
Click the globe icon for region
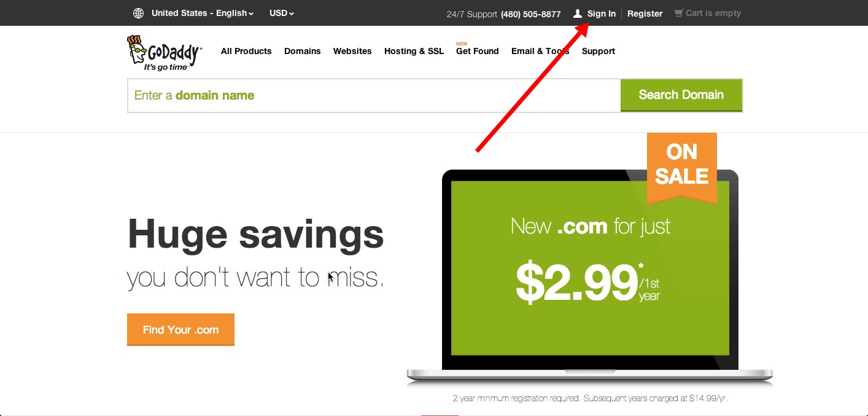[139, 13]
